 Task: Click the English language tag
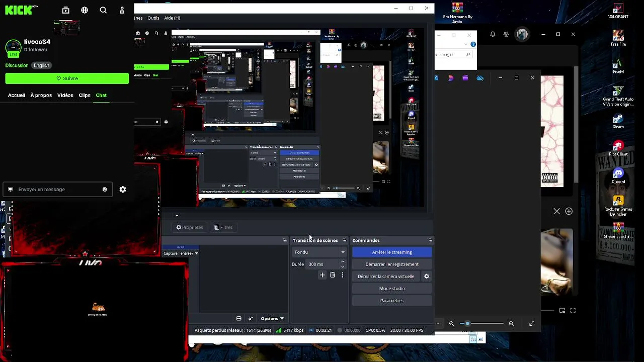pos(41,65)
